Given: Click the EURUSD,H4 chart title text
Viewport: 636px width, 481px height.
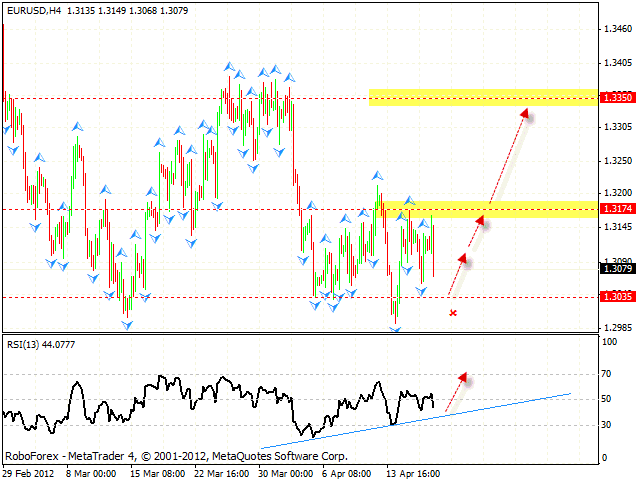Looking at the screenshot, I should (x=34, y=11).
